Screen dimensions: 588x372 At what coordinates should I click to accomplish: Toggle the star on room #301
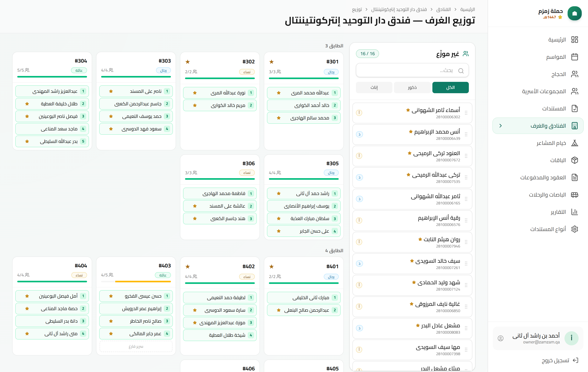coord(271,62)
